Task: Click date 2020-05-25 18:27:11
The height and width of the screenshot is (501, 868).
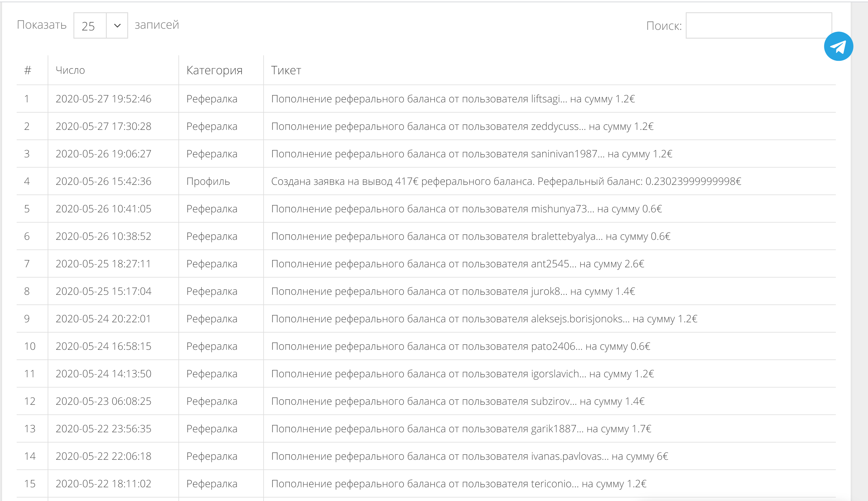Action: tap(103, 264)
